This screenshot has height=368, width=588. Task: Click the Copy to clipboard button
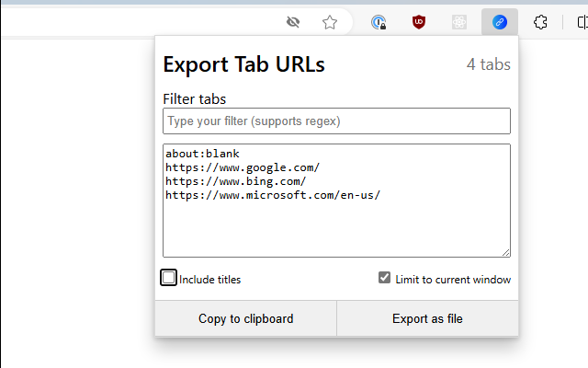(246, 319)
